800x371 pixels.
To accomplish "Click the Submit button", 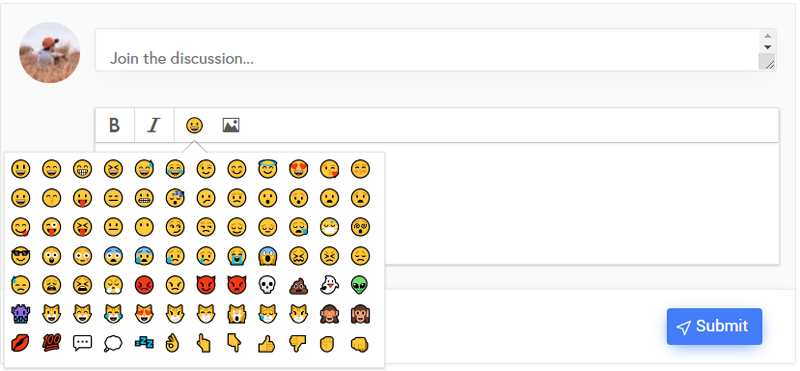I will coord(714,327).
